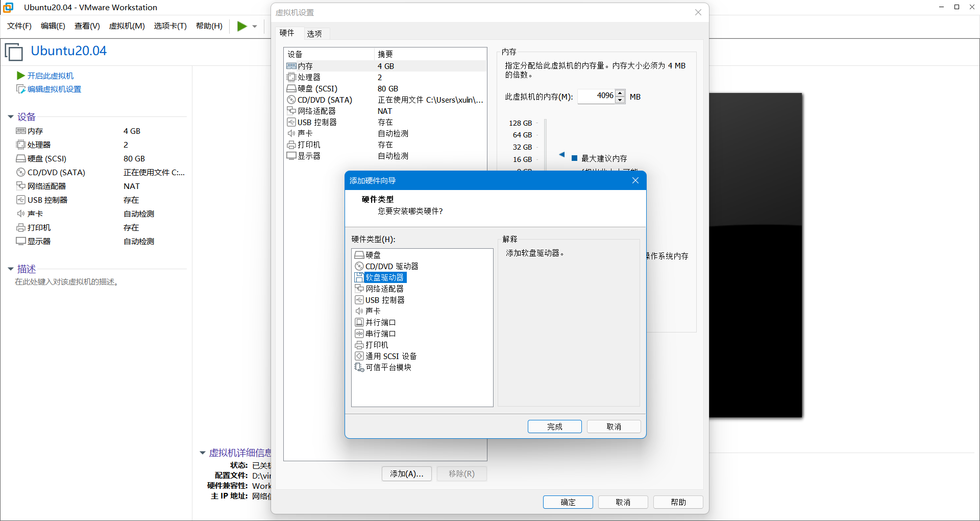Click 取消 in the settings dialog
Viewport: 980px width, 521px height.
point(623,502)
